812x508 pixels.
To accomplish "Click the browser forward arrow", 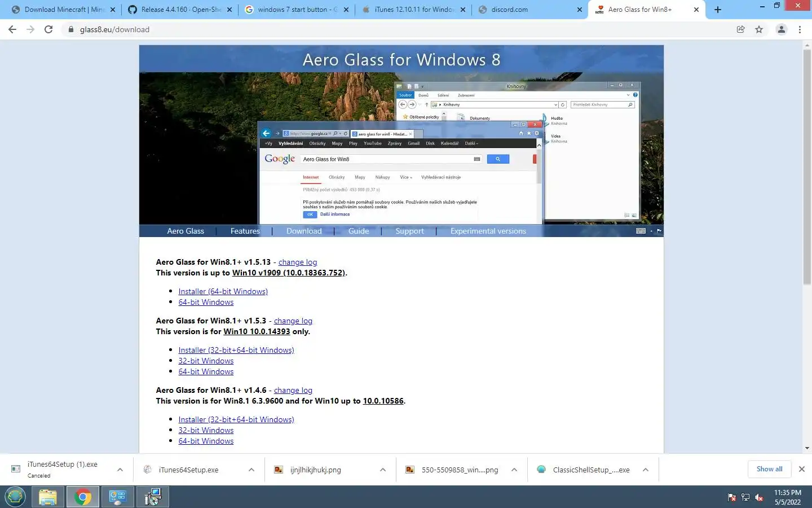I will tap(30, 29).
